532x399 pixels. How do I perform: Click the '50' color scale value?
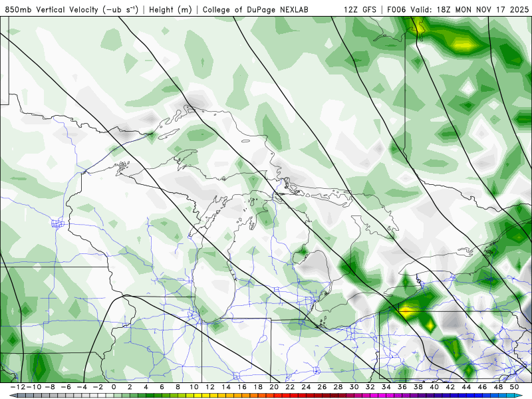pyautogui.click(x=514, y=387)
